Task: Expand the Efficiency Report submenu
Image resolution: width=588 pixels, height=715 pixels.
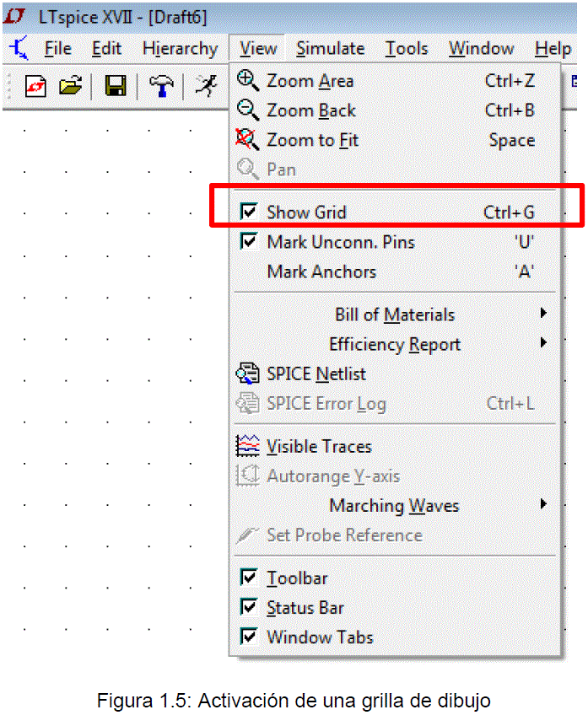Action: click(395, 344)
